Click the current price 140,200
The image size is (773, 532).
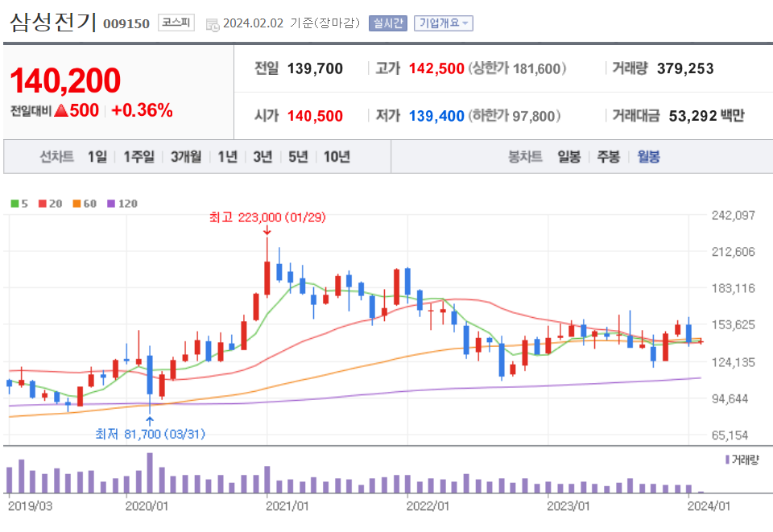click(65, 80)
